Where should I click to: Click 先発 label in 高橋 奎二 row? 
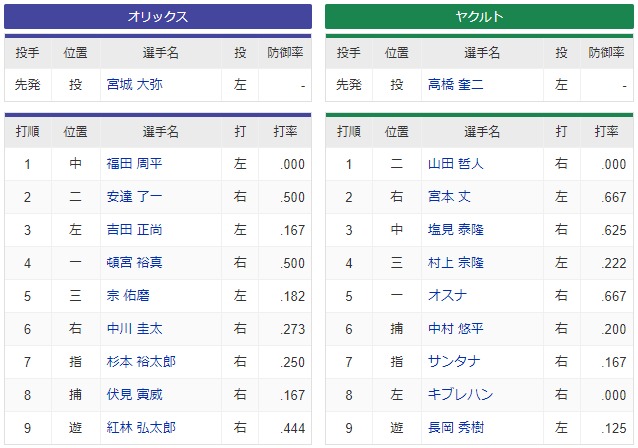point(349,85)
